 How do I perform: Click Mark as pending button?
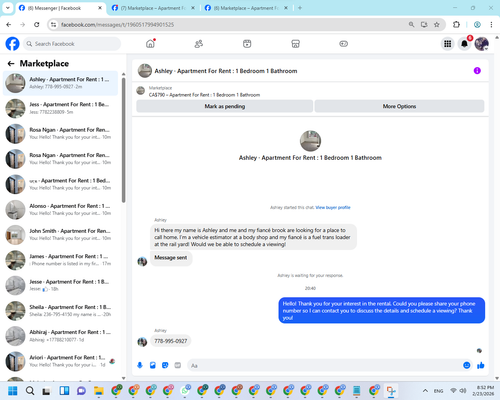[225, 106]
